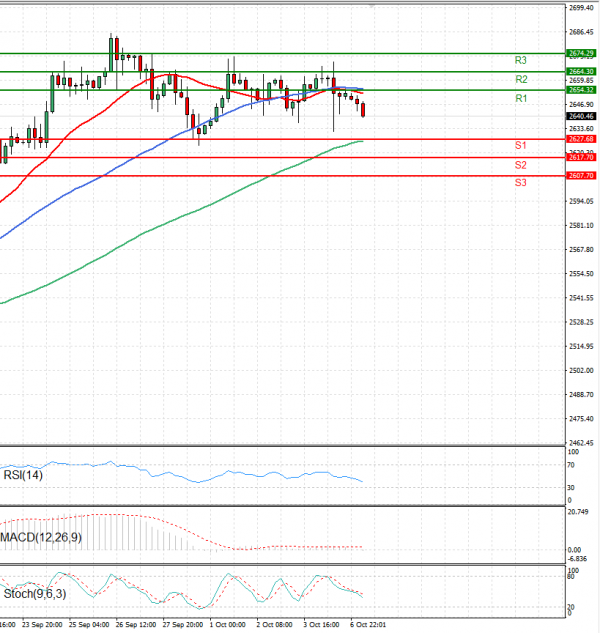Click the MACD -6.836 scale value
Viewport: 600px width, 633px height.
[577, 559]
